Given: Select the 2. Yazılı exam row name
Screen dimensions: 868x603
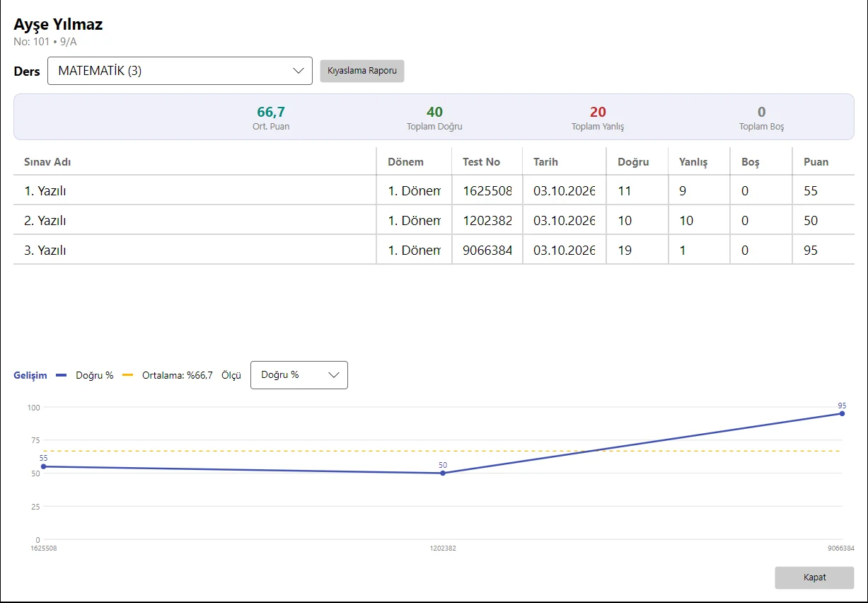Looking at the screenshot, I should pos(45,221).
